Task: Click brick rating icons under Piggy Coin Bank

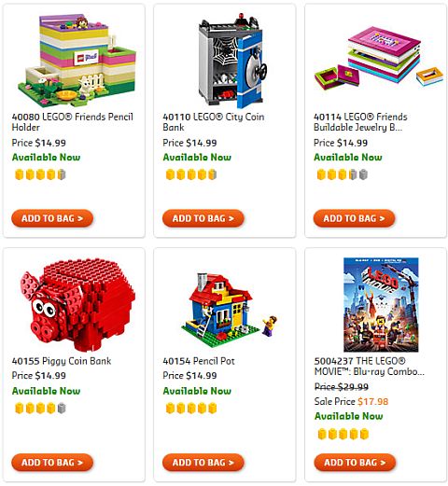Action: [40, 408]
